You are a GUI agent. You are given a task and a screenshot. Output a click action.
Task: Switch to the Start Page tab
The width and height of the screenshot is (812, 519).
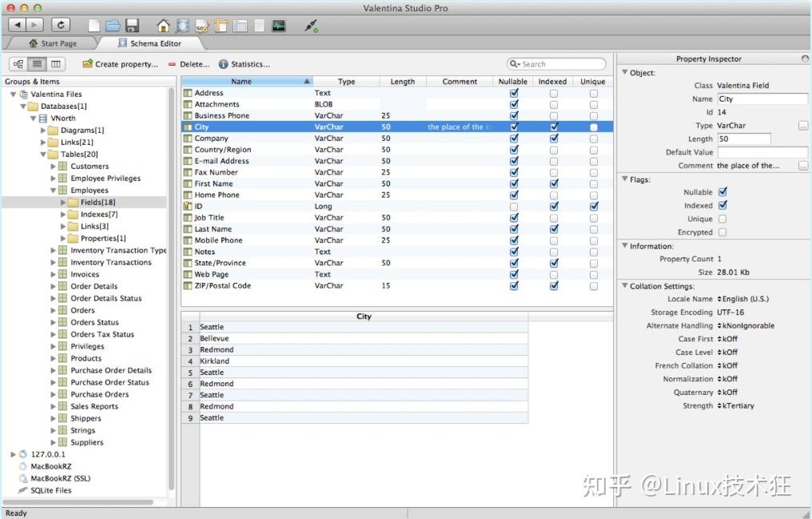click(x=53, y=43)
